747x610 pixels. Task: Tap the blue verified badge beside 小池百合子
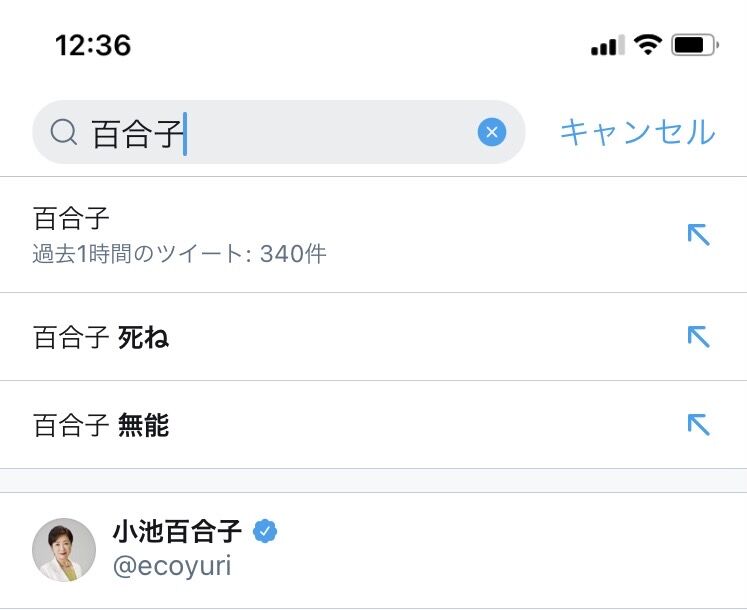pos(264,532)
